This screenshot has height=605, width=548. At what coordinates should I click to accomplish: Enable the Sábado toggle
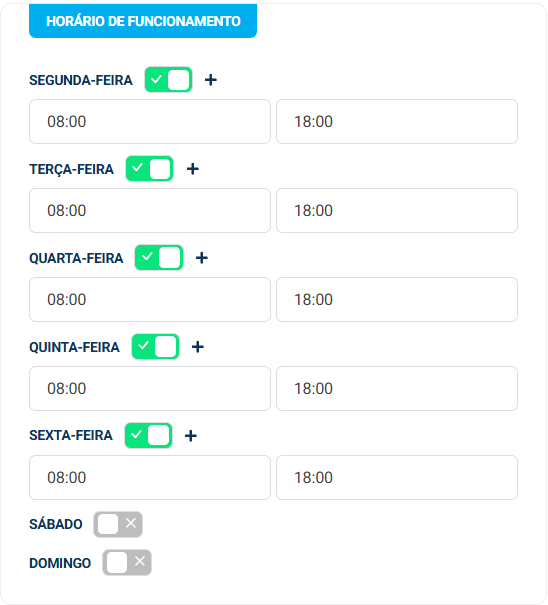tap(118, 524)
